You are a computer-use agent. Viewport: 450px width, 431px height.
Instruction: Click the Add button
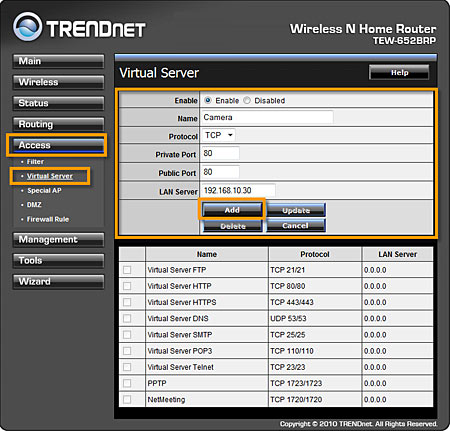[232, 210]
